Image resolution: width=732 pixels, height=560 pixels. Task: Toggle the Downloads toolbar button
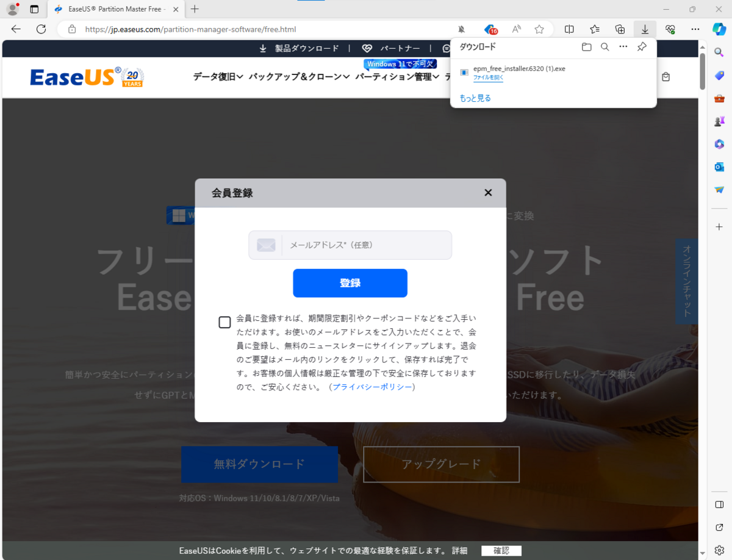tap(645, 29)
